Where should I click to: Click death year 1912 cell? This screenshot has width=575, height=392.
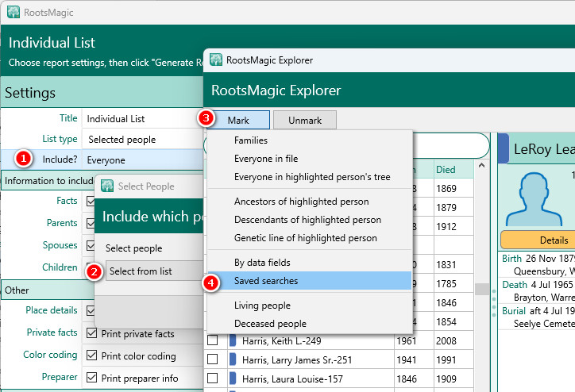point(453,226)
